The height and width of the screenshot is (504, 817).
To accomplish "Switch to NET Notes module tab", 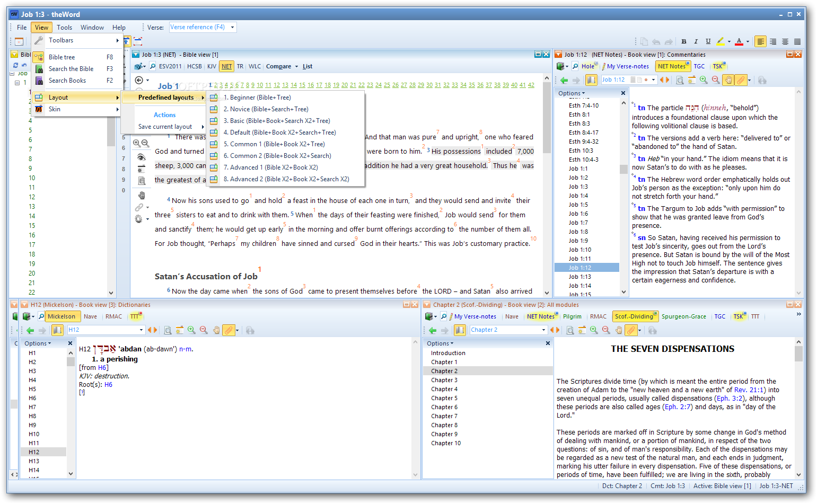I will pos(673,66).
